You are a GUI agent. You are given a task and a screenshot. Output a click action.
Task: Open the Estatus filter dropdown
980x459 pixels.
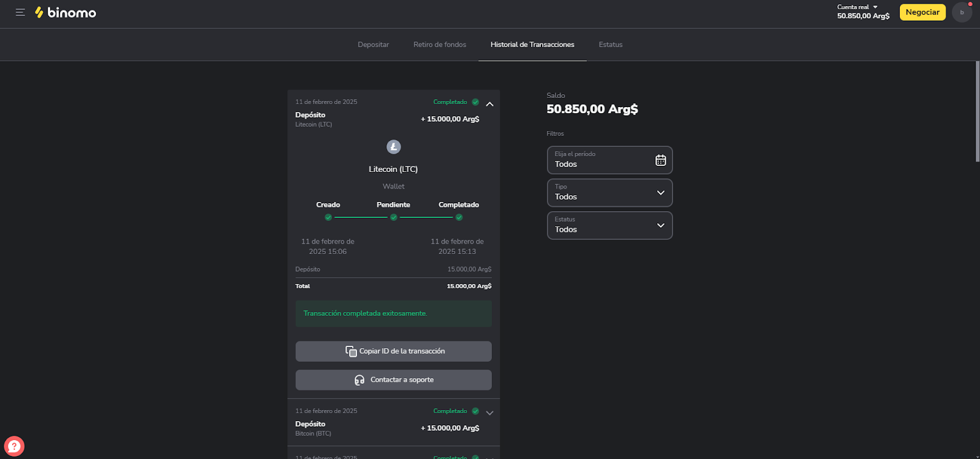point(609,226)
